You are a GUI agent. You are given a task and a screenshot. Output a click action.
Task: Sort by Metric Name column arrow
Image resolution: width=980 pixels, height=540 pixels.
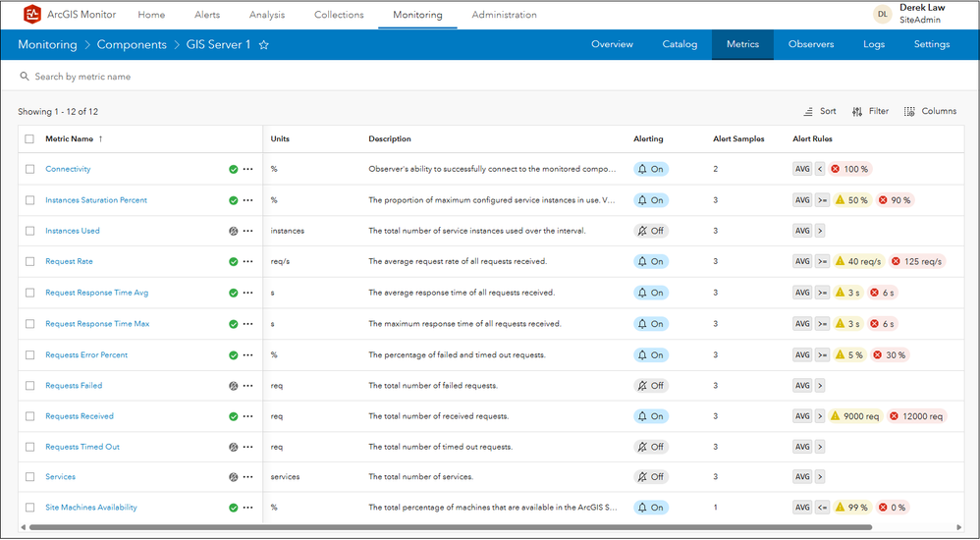point(100,138)
